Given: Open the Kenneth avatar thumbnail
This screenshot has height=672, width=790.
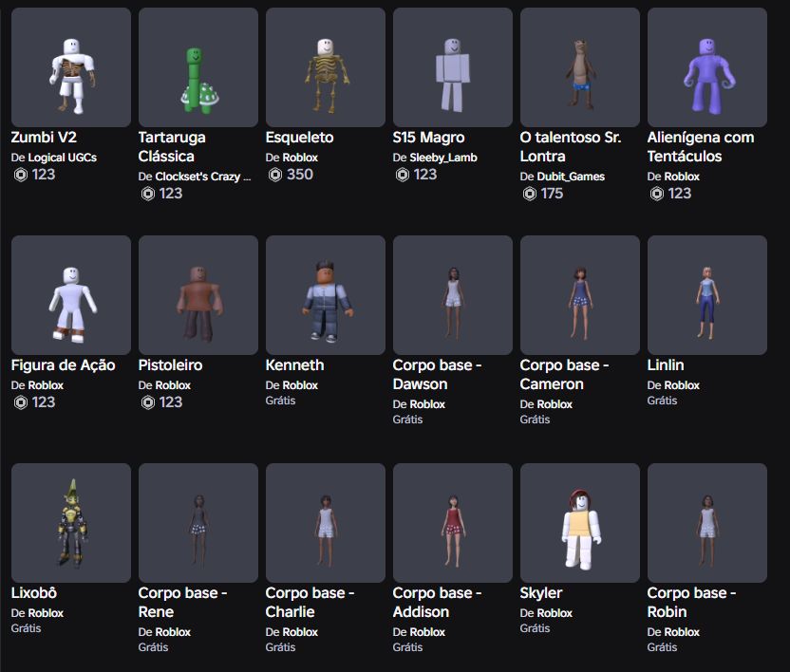Looking at the screenshot, I should pos(326,294).
